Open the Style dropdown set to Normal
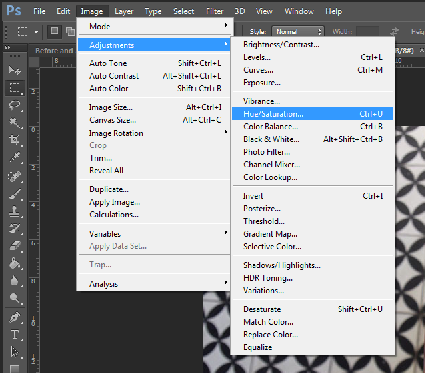This screenshot has width=425, height=373. [x=298, y=32]
